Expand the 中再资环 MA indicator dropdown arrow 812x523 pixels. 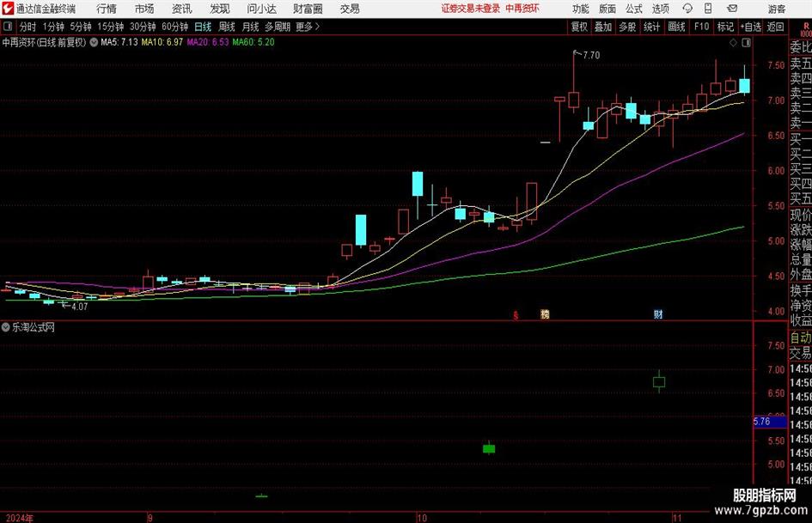(94, 42)
